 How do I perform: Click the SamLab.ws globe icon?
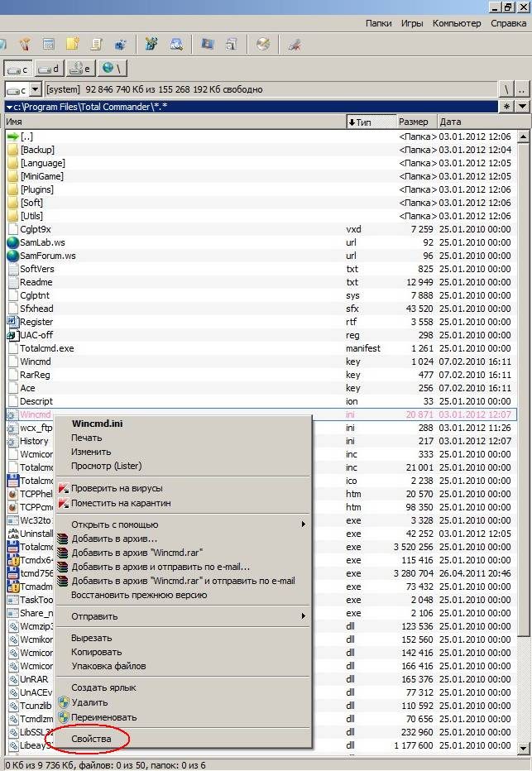click(x=12, y=242)
